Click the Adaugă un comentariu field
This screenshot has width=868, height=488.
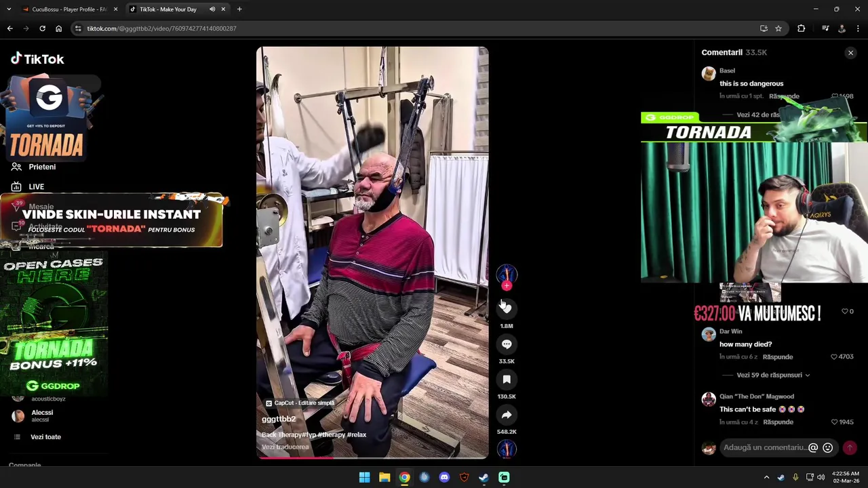[765, 447]
